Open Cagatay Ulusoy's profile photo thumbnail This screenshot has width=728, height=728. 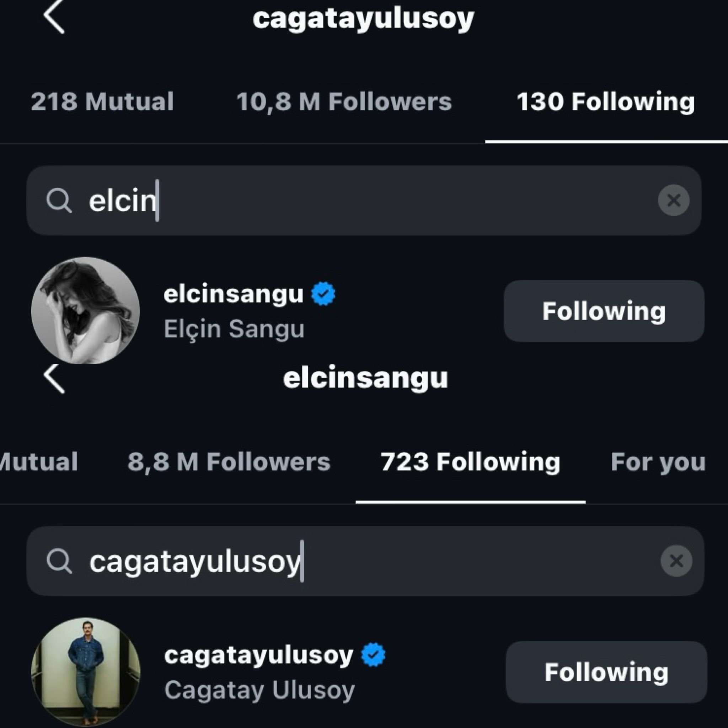pyautogui.click(x=86, y=671)
